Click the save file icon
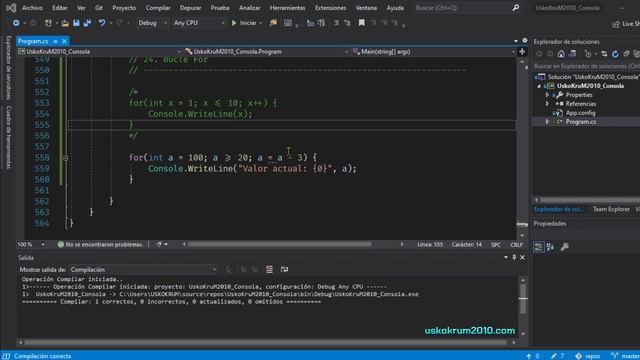Image resolution: width=640 pixels, height=360 pixels. click(76, 23)
